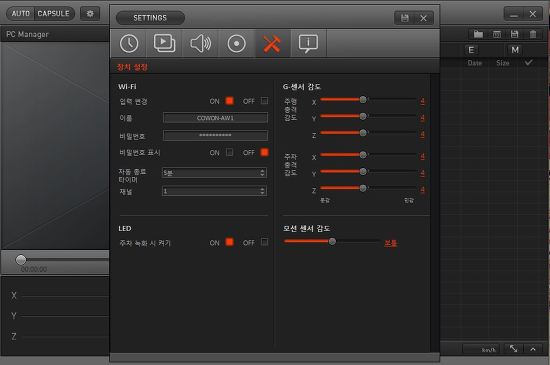Viewport: 550px width, 365px height.
Task: Turn LED parking recording OFF
Action: point(264,242)
